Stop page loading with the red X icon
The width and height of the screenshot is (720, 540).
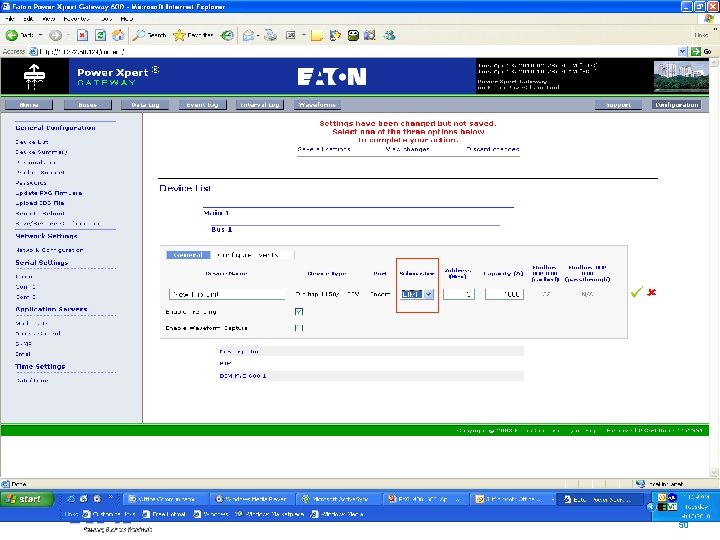click(82, 35)
